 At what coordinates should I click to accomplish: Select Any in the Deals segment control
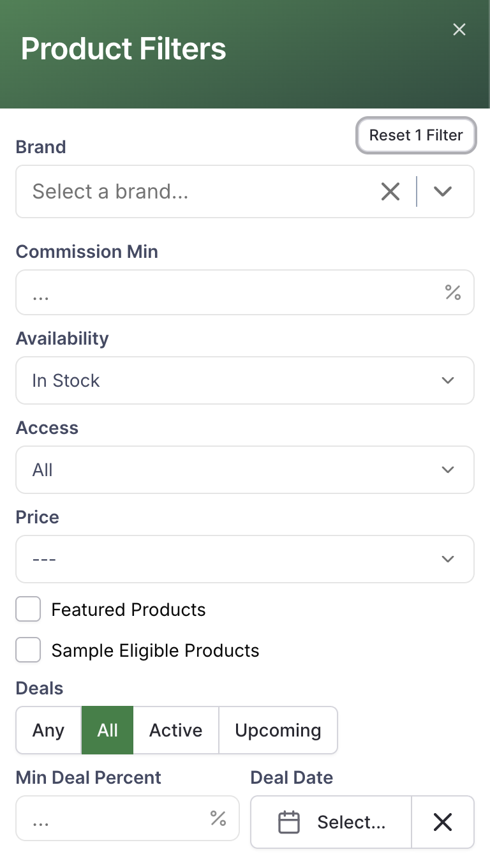[x=48, y=730]
